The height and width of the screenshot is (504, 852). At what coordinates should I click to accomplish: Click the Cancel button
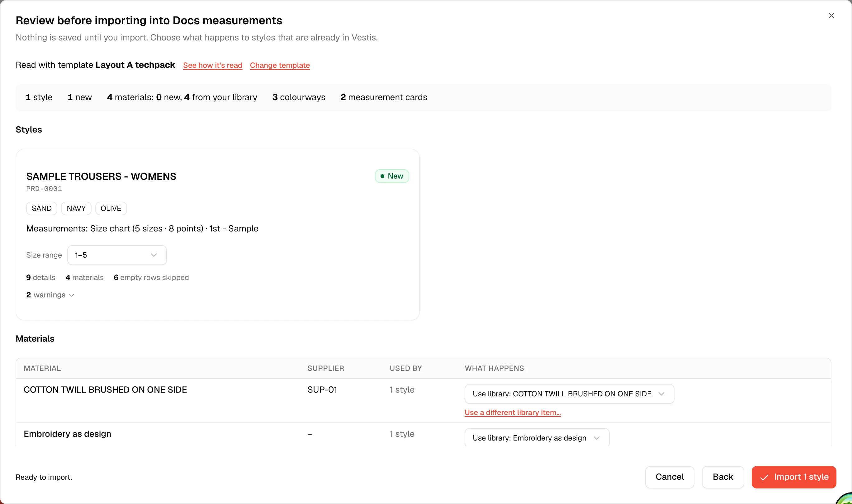[x=669, y=477]
